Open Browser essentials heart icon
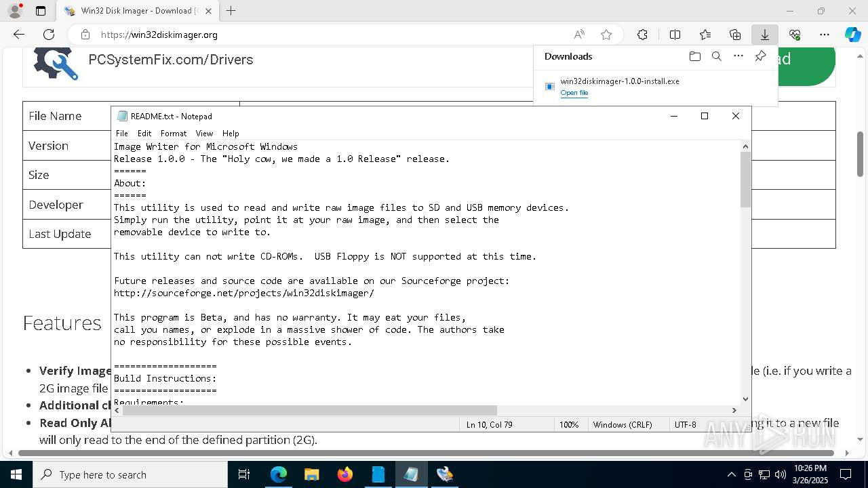The height and width of the screenshot is (488, 868). tap(795, 35)
